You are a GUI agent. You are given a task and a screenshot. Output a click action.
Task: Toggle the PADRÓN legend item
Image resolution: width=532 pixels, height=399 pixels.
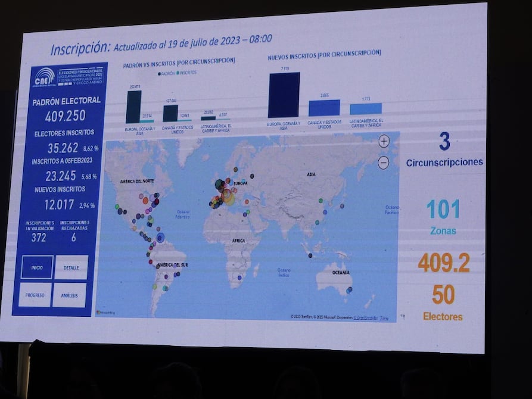click(x=166, y=73)
